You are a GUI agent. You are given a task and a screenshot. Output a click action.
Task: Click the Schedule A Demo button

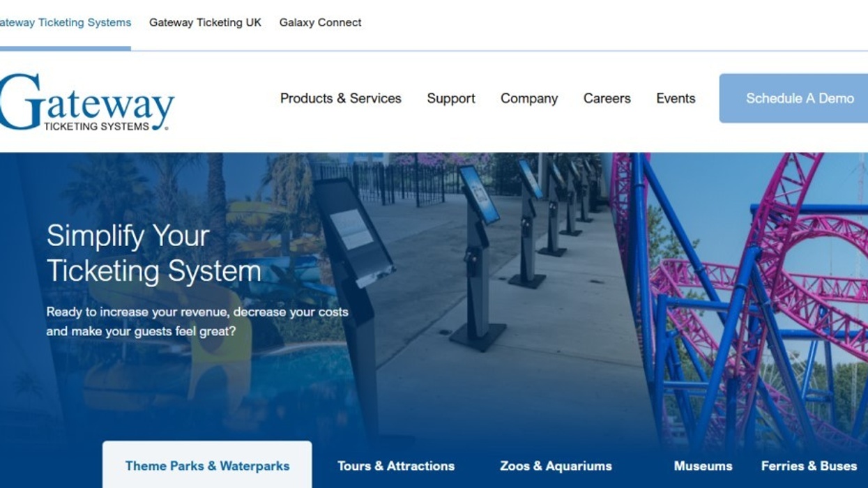800,98
